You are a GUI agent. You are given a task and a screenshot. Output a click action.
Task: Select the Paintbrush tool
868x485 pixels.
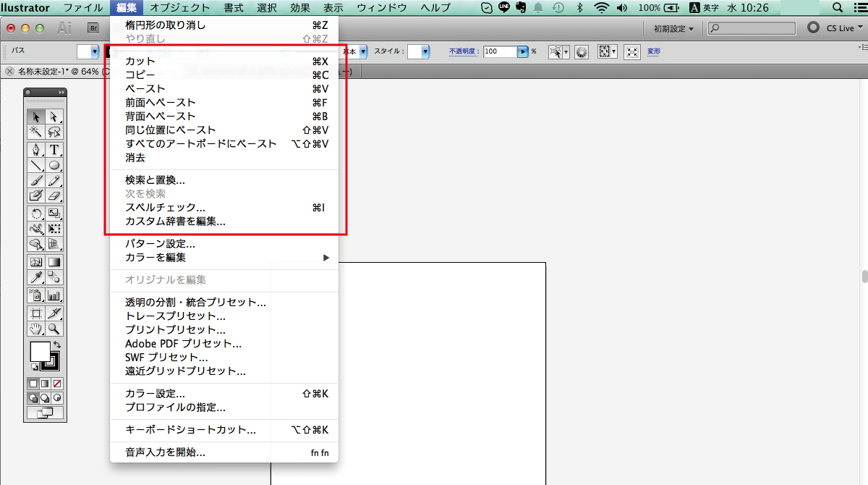(x=36, y=180)
